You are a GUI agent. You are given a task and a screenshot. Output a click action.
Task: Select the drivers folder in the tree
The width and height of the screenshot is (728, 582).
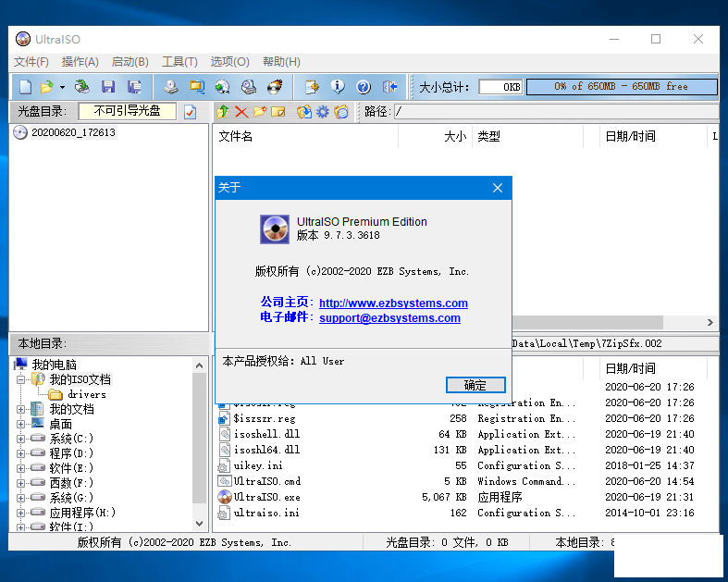[x=87, y=394]
